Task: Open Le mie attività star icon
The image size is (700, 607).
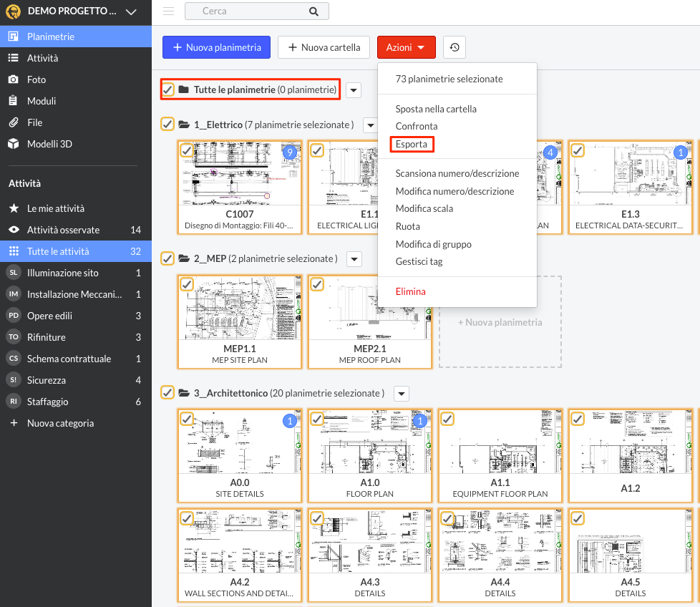Action: pos(13,208)
